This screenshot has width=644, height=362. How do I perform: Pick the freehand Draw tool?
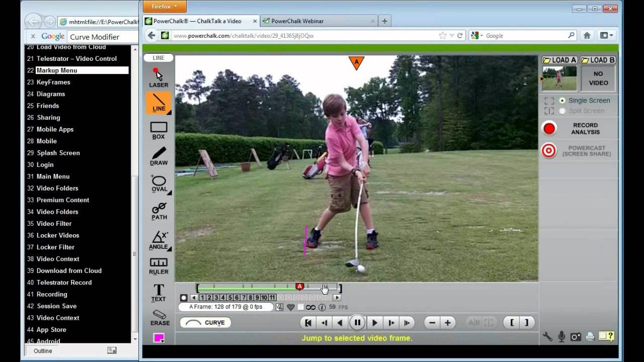pos(158,156)
